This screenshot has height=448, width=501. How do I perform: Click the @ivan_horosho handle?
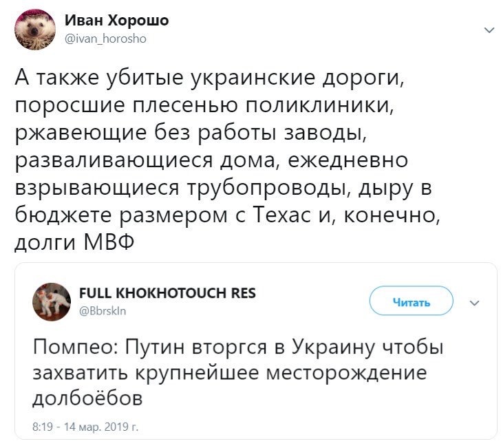[x=105, y=39]
